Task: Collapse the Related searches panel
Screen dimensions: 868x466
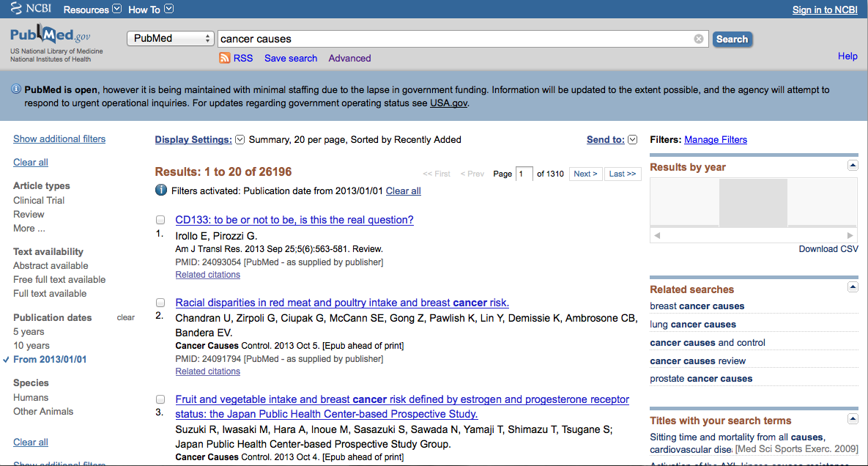Action: [x=852, y=287]
